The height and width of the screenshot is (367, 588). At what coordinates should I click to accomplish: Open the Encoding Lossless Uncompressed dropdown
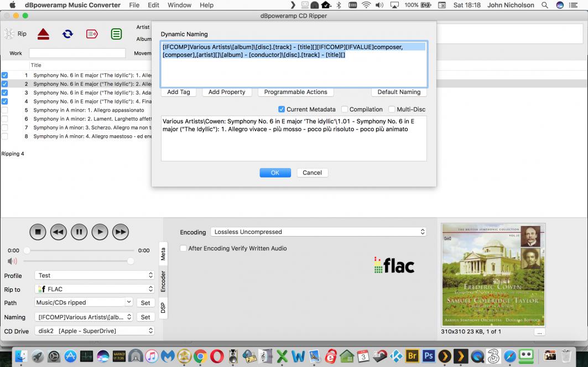319,232
